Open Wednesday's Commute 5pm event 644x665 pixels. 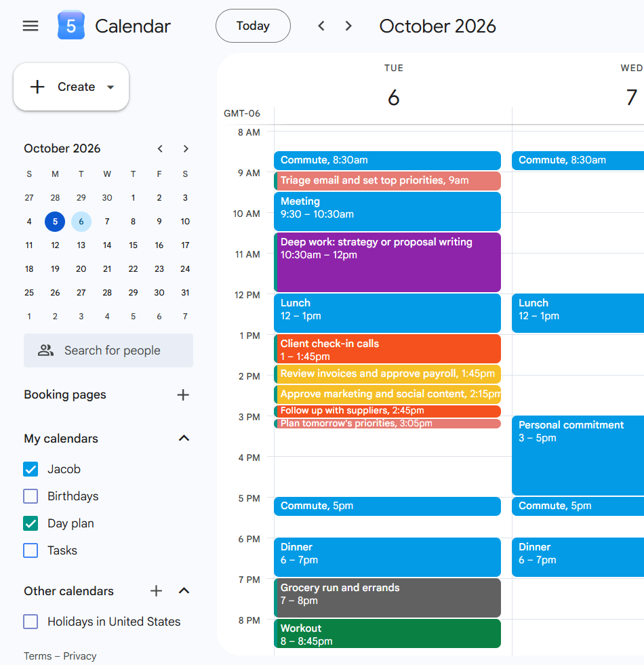[x=578, y=506]
